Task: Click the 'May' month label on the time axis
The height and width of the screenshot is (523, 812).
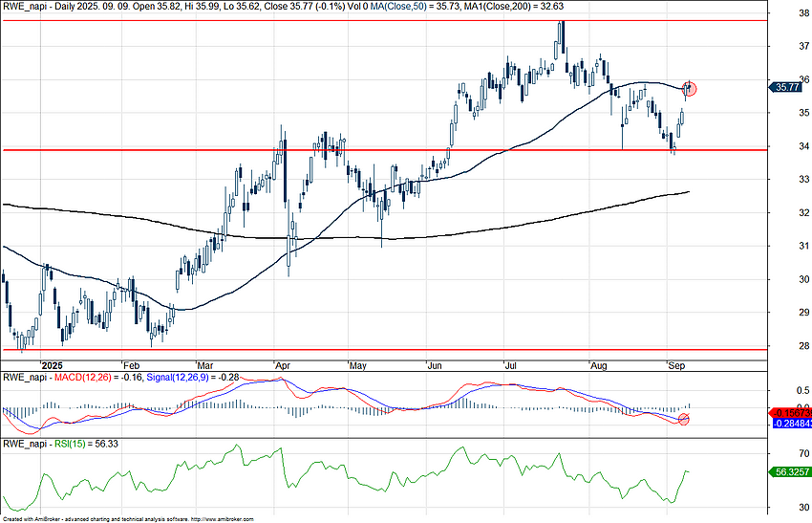Action: (x=358, y=365)
